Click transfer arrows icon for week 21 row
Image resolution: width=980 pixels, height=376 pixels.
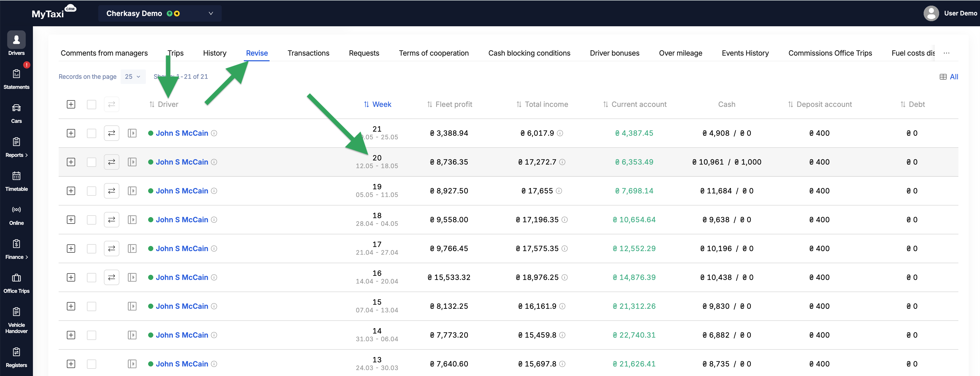(111, 133)
